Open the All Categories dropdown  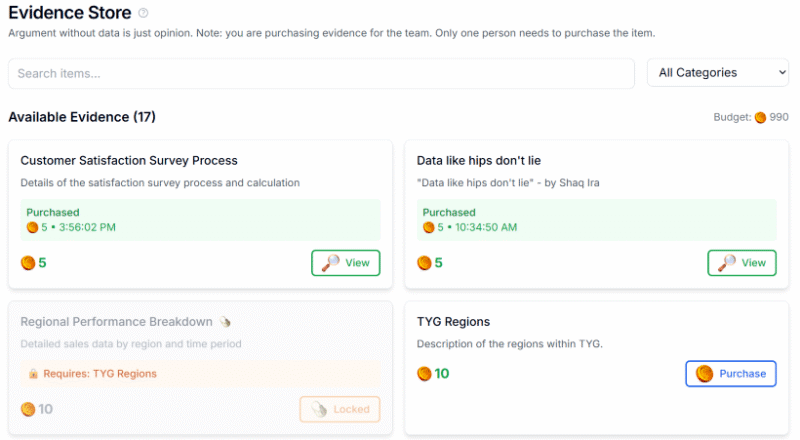pos(718,72)
